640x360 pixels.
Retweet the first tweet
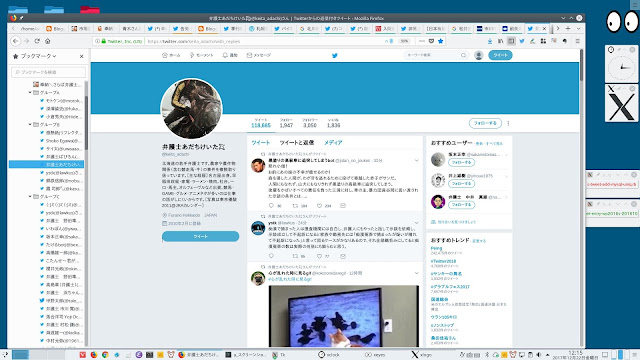pos(296,206)
